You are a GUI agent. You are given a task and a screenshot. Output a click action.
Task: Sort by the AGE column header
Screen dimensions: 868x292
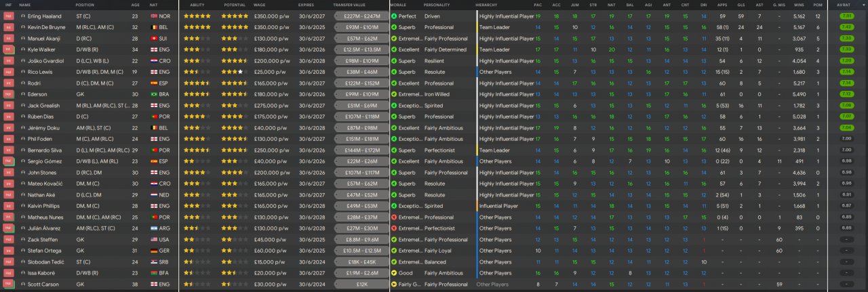pos(136,5)
